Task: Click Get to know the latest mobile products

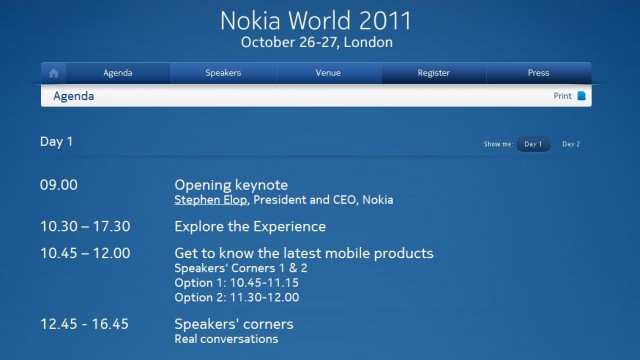Action: point(304,253)
